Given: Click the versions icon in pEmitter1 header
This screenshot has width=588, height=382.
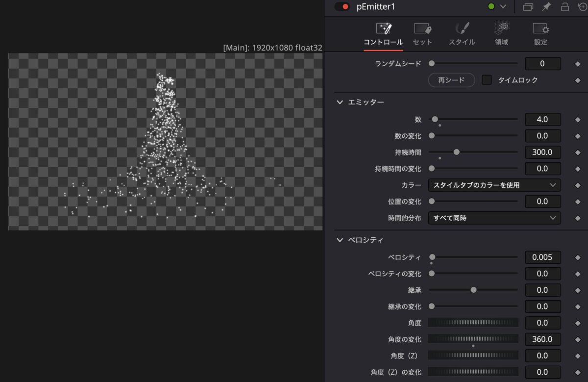Looking at the screenshot, I should 528,7.
